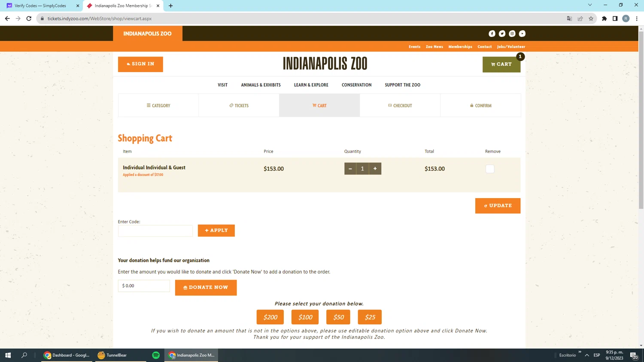Screen dimensions: 644x362
Task: Switch to the Verify Codes SimplyCodes tab
Action: [40, 6]
